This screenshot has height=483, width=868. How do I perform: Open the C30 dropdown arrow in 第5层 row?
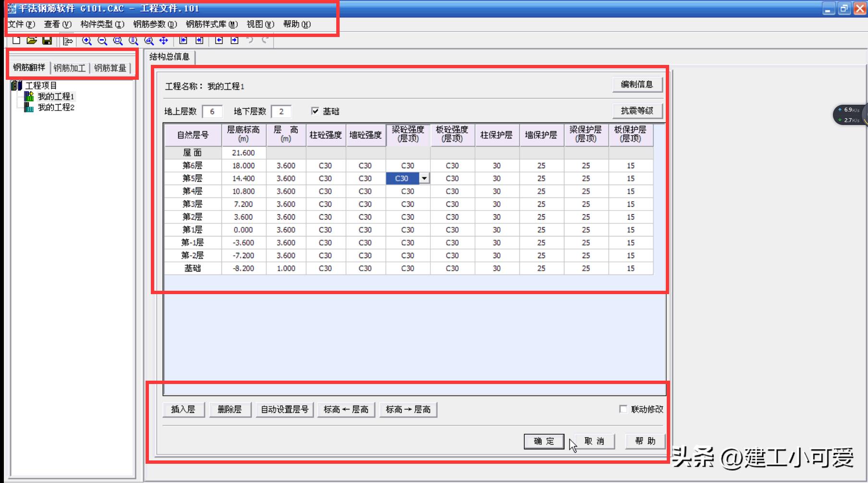coord(424,179)
